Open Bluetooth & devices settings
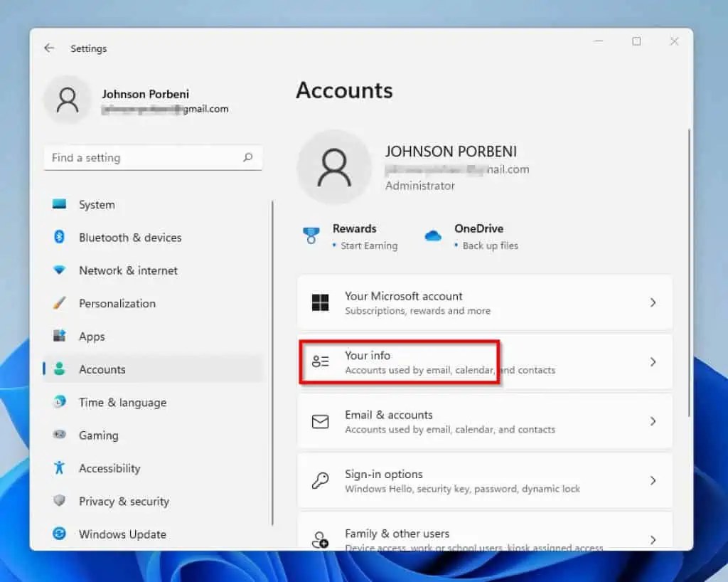728x582 pixels. (x=63, y=238)
